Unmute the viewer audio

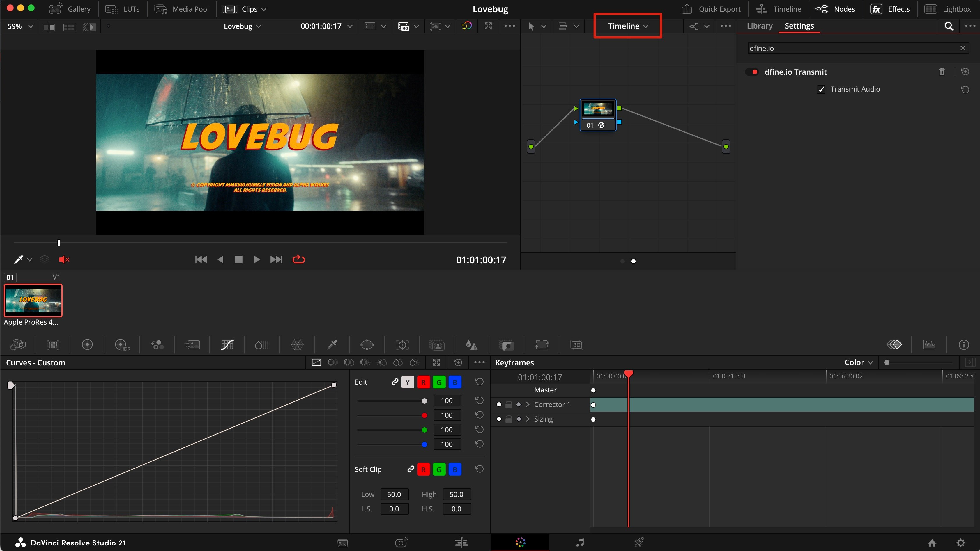coord(64,259)
